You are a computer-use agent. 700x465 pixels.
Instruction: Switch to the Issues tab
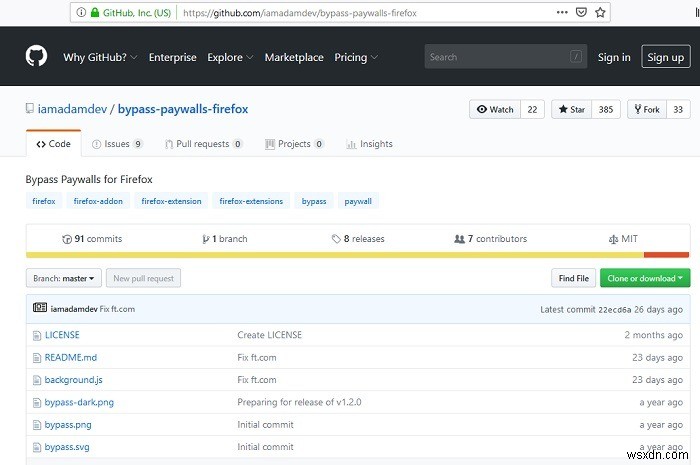coord(116,144)
